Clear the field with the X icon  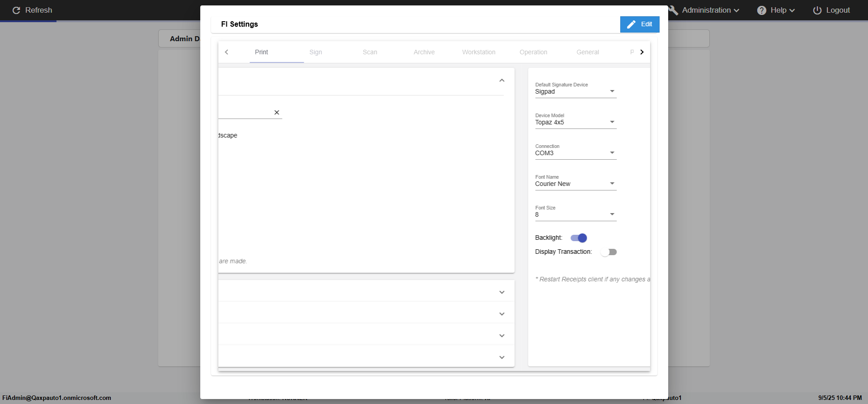pyautogui.click(x=277, y=112)
